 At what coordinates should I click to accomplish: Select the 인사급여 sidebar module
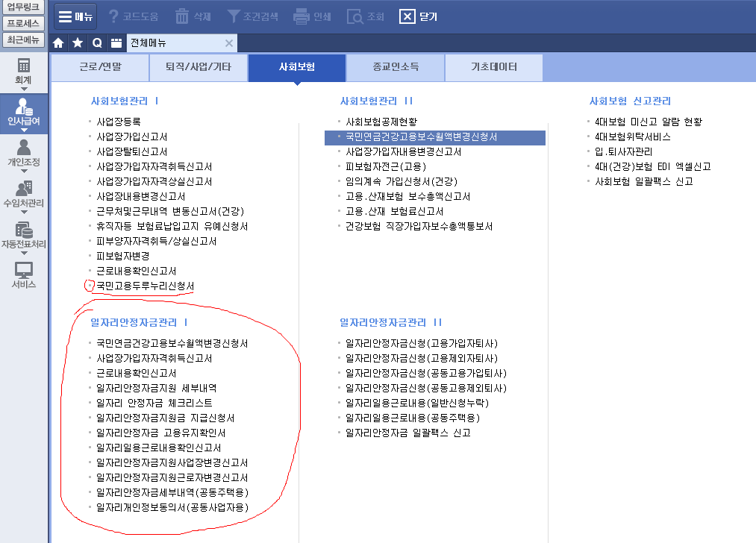pyautogui.click(x=24, y=113)
